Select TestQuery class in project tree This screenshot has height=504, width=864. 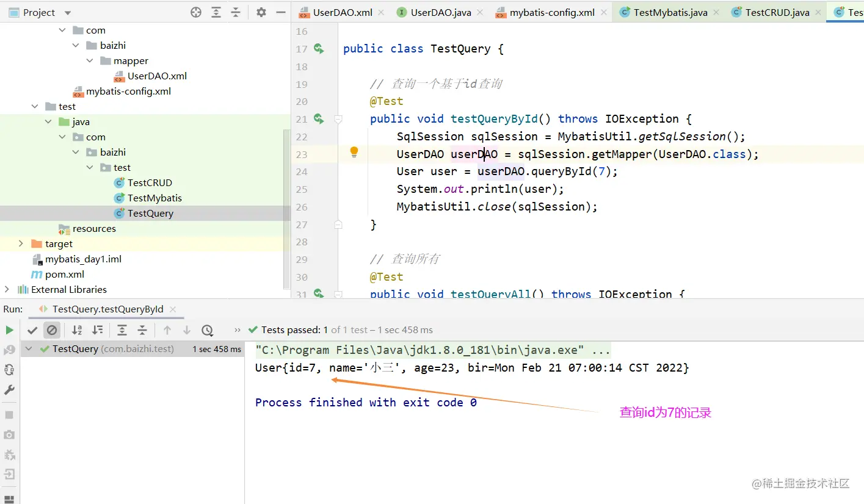click(x=144, y=213)
